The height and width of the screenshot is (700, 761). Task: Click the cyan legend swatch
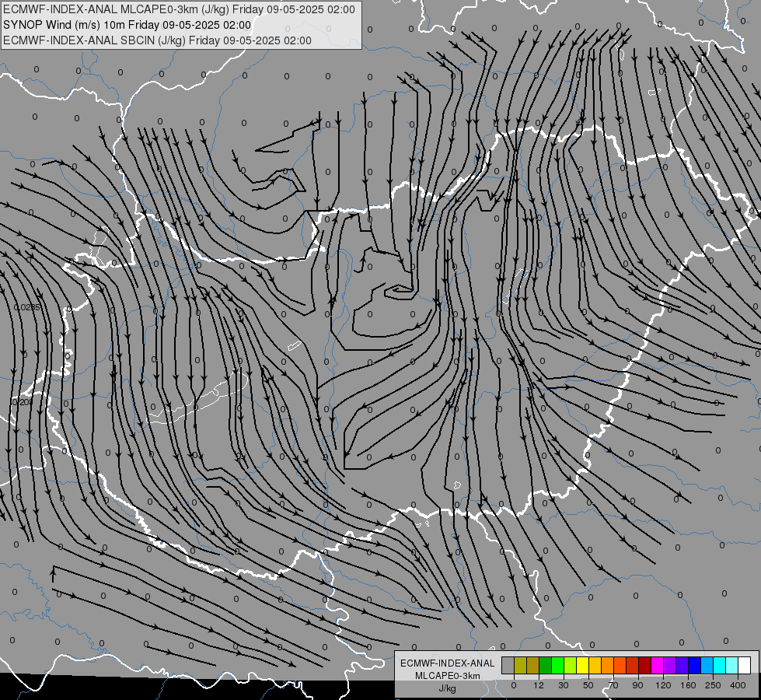pos(720,665)
